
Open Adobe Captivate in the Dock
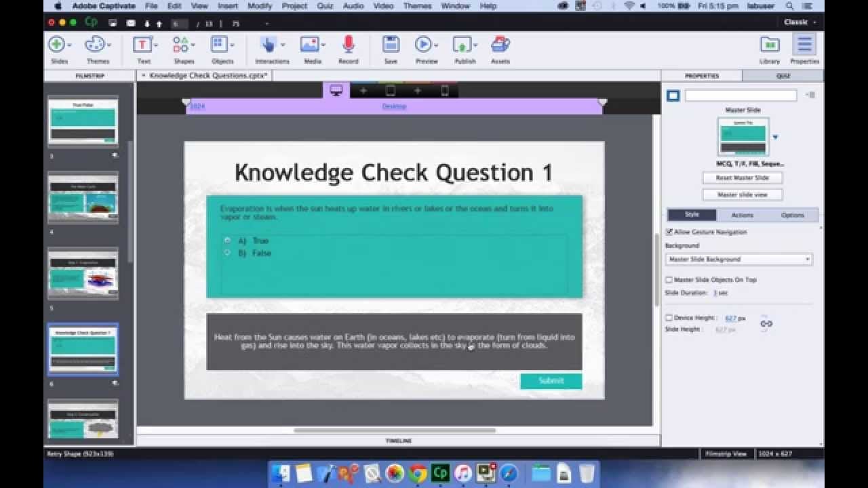pos(440,473)
